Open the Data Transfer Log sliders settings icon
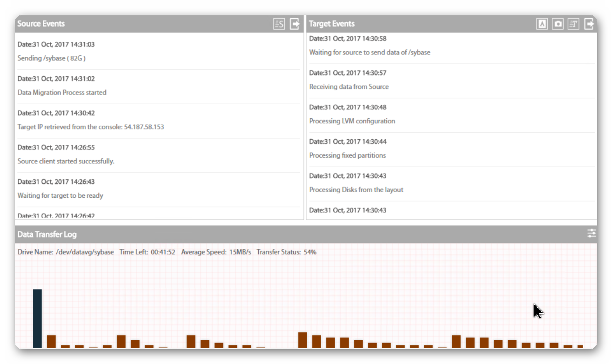612x364 pixels. pos(592,233)
